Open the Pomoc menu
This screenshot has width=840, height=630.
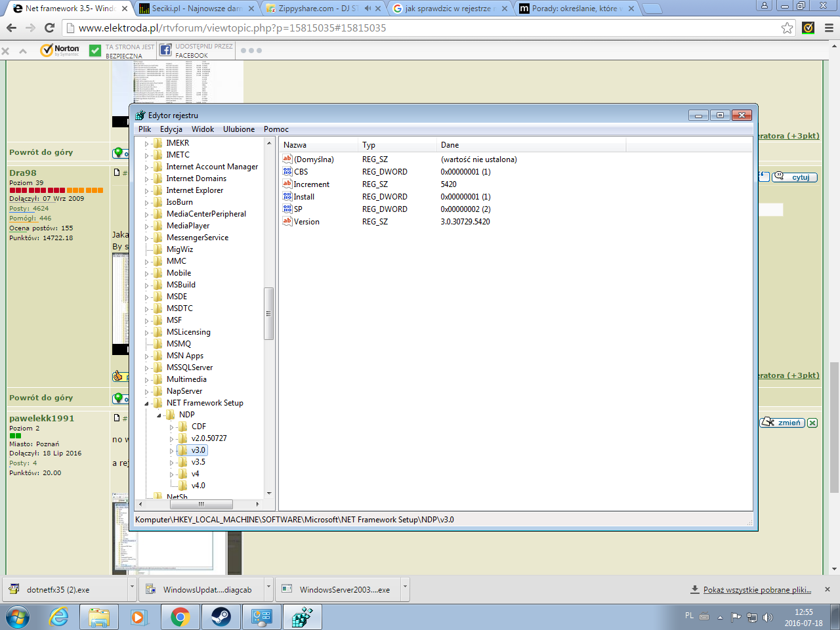click(x=276, y=129)
